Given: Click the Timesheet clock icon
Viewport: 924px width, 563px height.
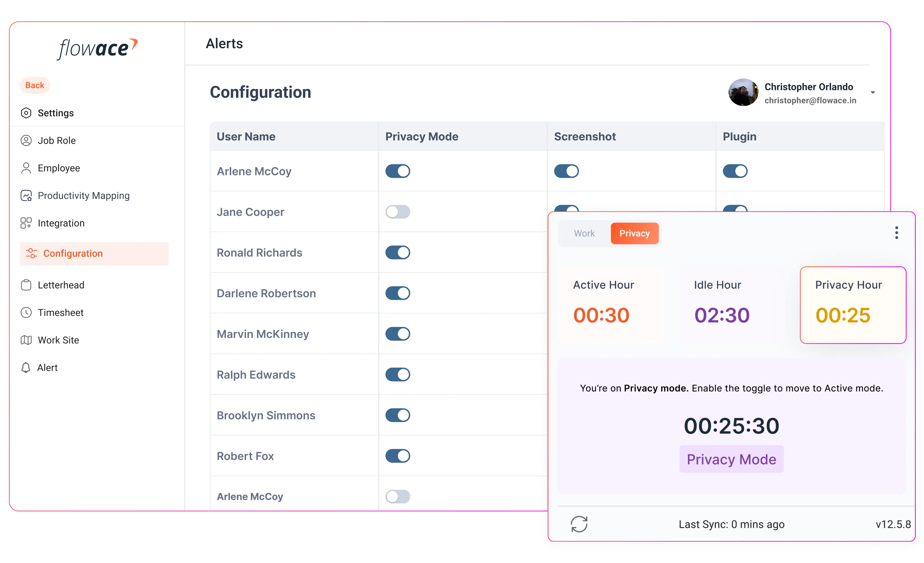Looking at the screenshot, I should click(x=26, y=312).
